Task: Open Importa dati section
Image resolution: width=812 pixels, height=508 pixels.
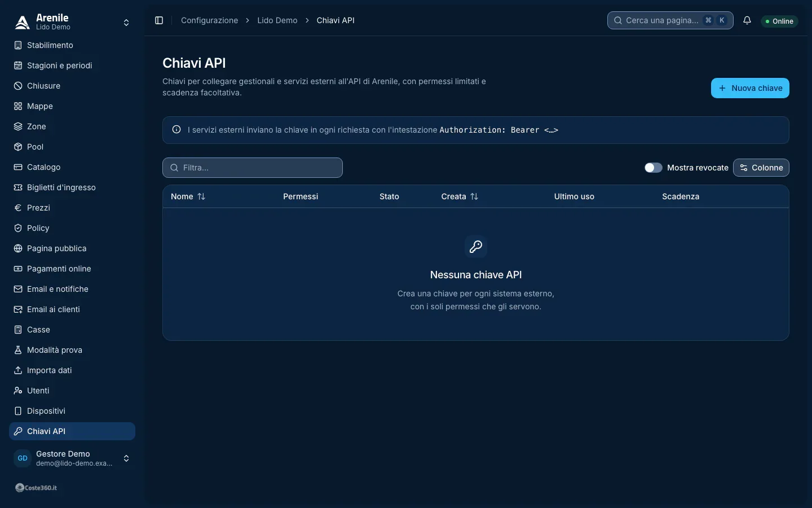Action: pos(72,370)
